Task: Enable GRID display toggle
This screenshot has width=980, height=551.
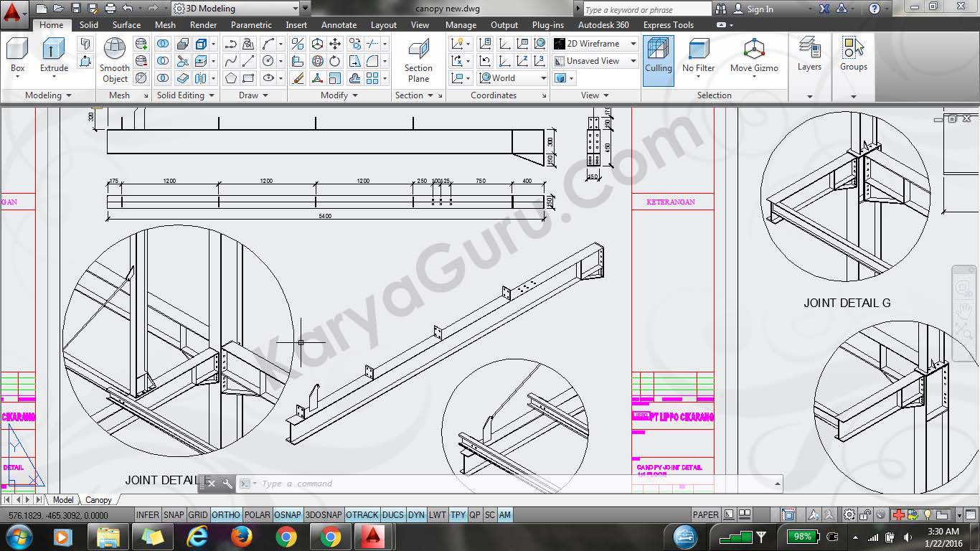Action: point(198,515)
